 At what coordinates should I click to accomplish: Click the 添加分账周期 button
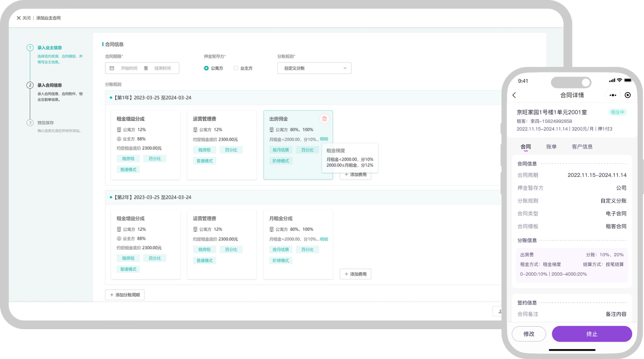coord(125,295)
